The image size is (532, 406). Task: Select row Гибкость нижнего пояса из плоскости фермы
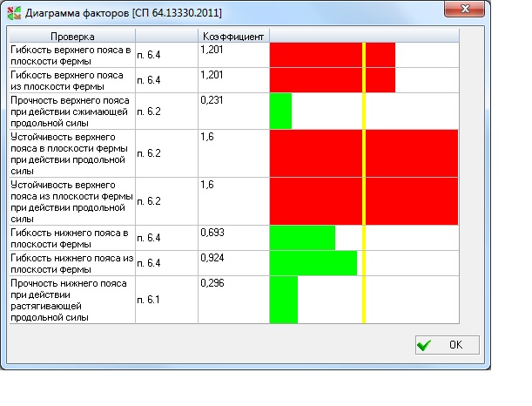pos(71,263)
